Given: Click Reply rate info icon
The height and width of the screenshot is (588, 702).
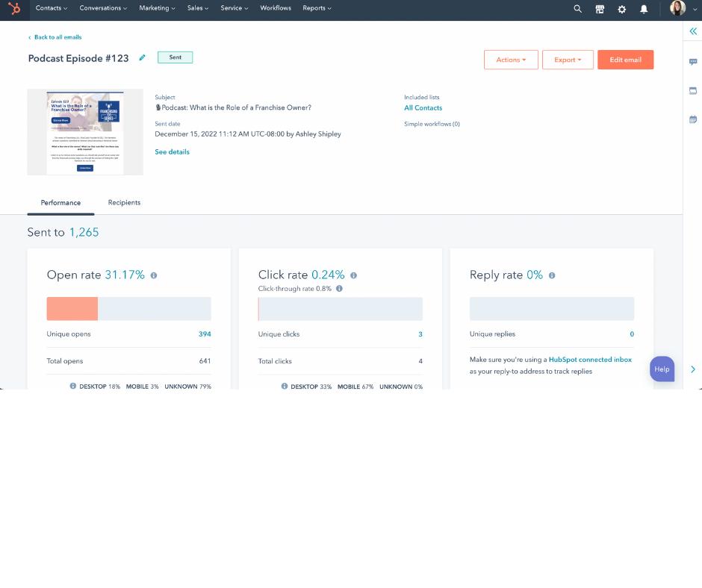Looking at the screenshot, I should [552, 275].
